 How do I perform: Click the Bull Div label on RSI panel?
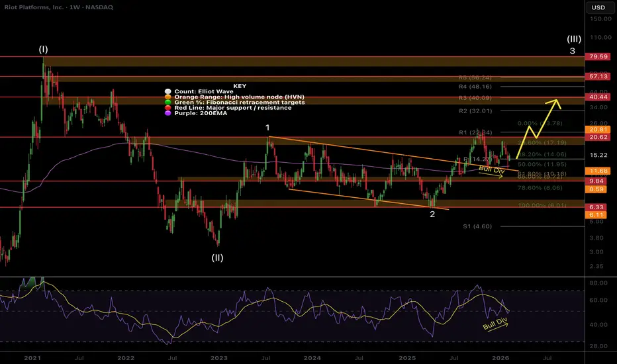[x=495, y=324]
